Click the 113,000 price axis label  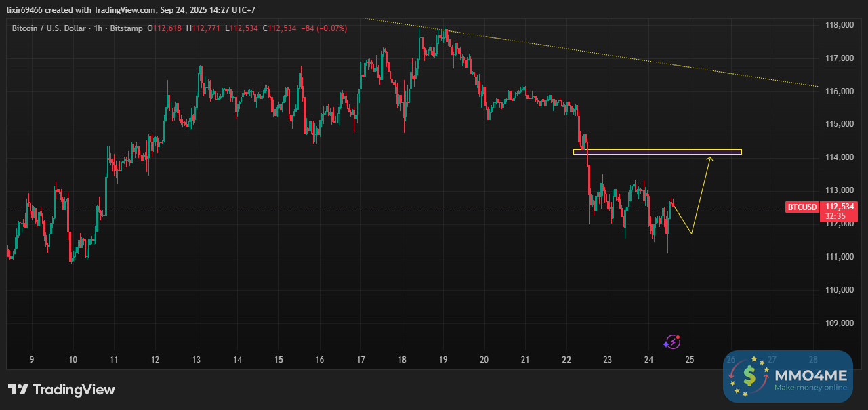tap(839, 190)
